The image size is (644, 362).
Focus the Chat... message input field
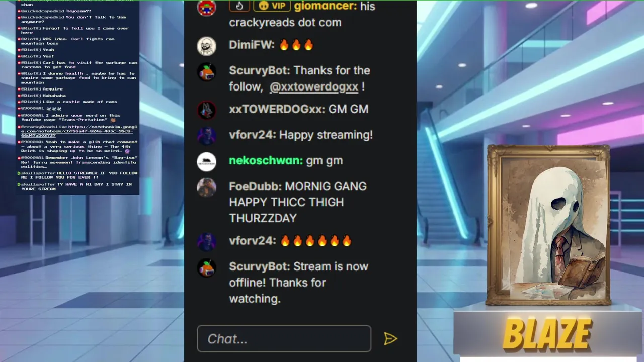[x=284, y=339]
